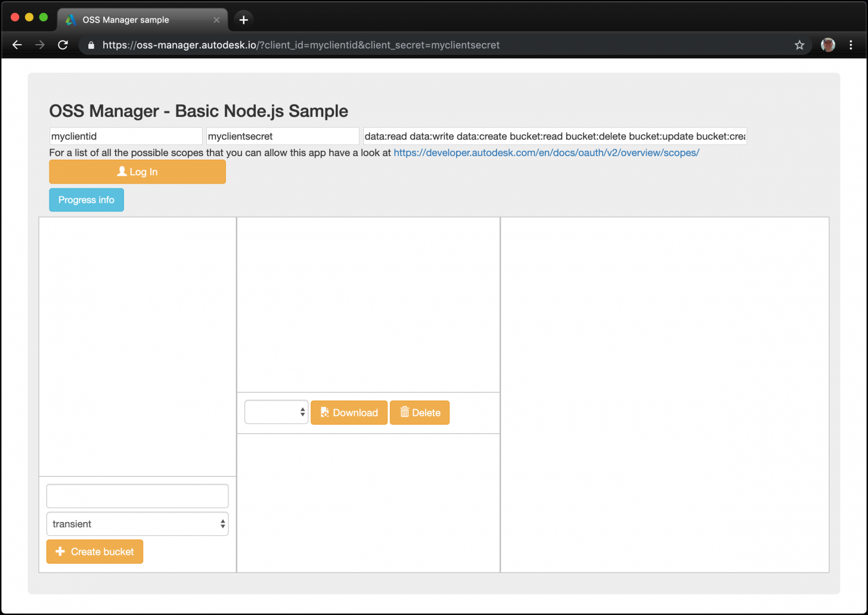Reload the OSS Manager page
Image resolution: width=868 pixels, height=615 pixels.
(63, 45)
